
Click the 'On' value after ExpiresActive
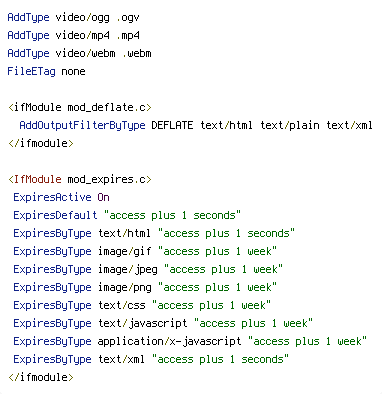coord(103,197)
